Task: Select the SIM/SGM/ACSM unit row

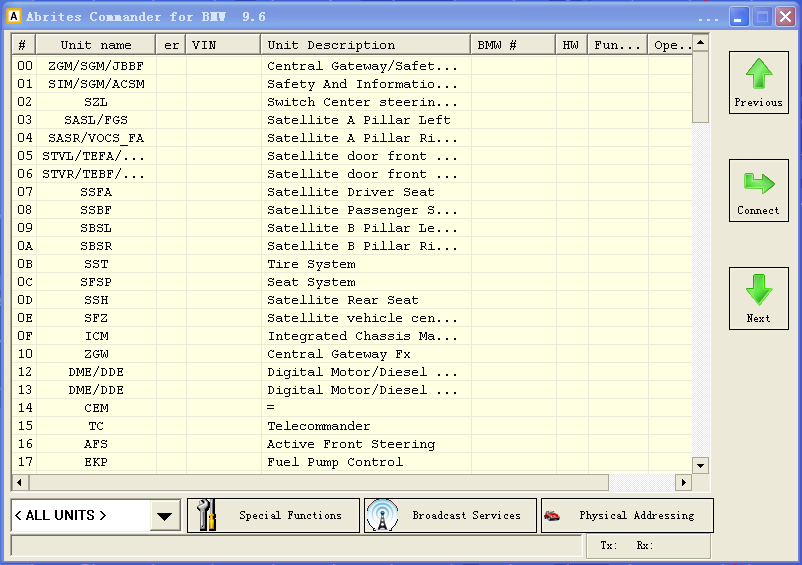Action: tap(352, 84)
